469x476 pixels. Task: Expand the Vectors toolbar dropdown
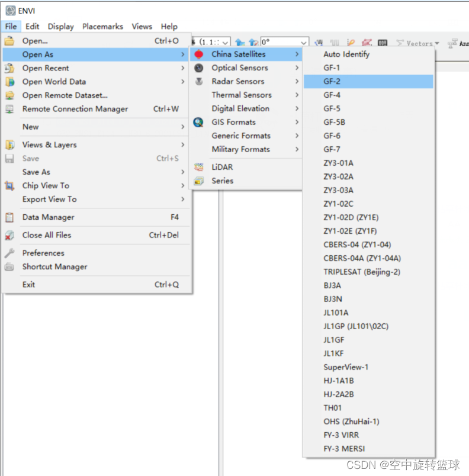click(437, 43)
